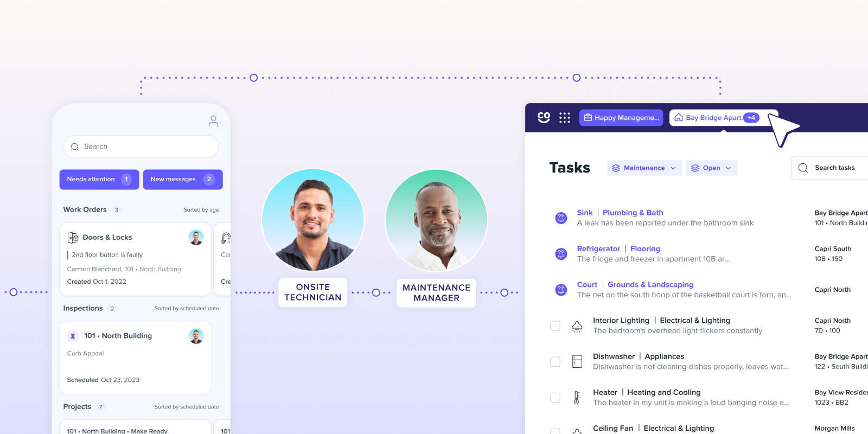
Task: Click the home icon in Bay Bridge chip
Action: (x=679, y=118)
